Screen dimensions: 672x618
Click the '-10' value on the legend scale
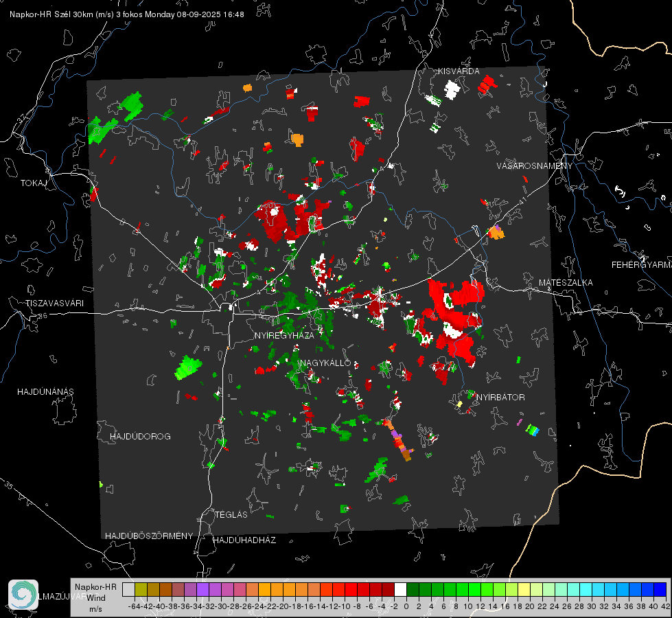344,606
